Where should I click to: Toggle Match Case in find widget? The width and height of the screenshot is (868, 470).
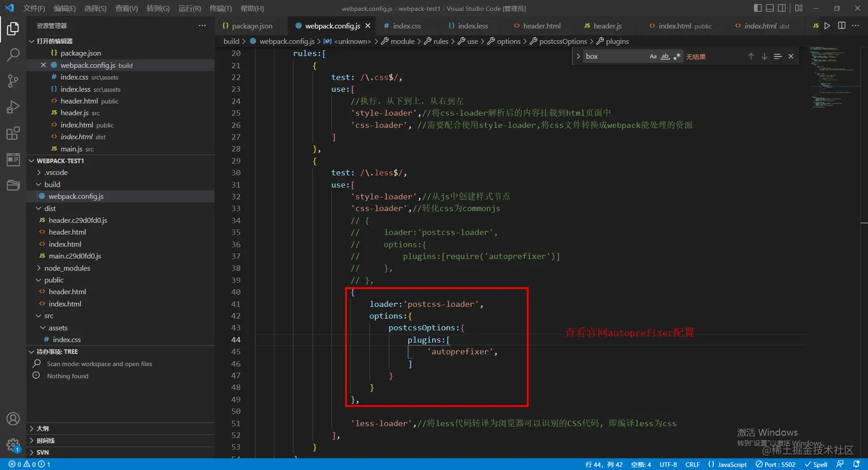[653, 56]
